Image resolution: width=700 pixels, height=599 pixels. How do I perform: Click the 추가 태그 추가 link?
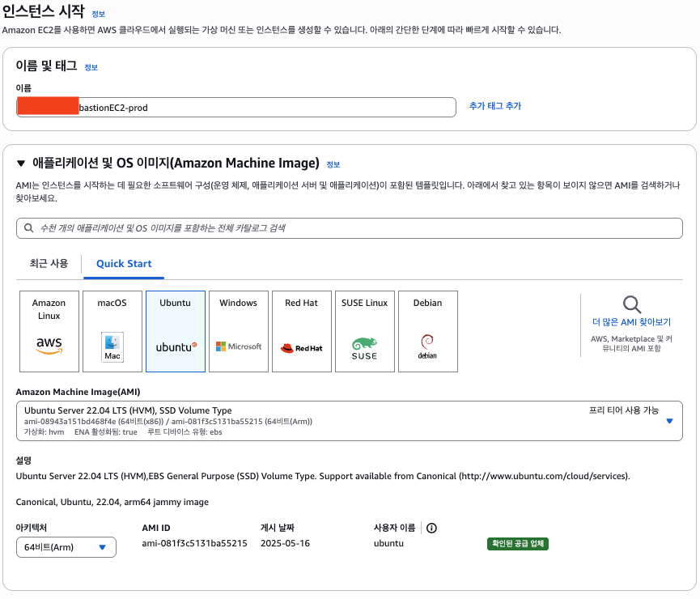tap(495, 106)
